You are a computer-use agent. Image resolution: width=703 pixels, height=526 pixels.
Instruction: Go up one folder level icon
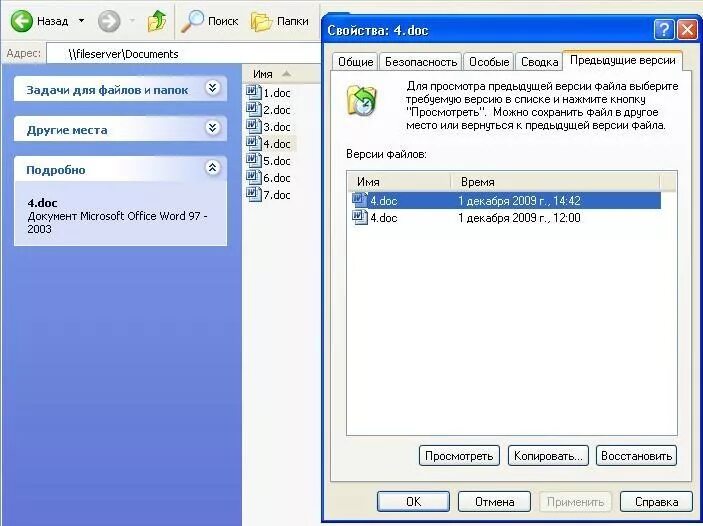click(157, 21)
